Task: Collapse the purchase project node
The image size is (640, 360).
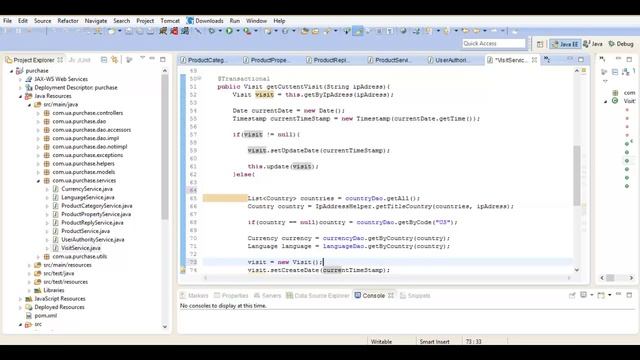Action: pos(11,71)
